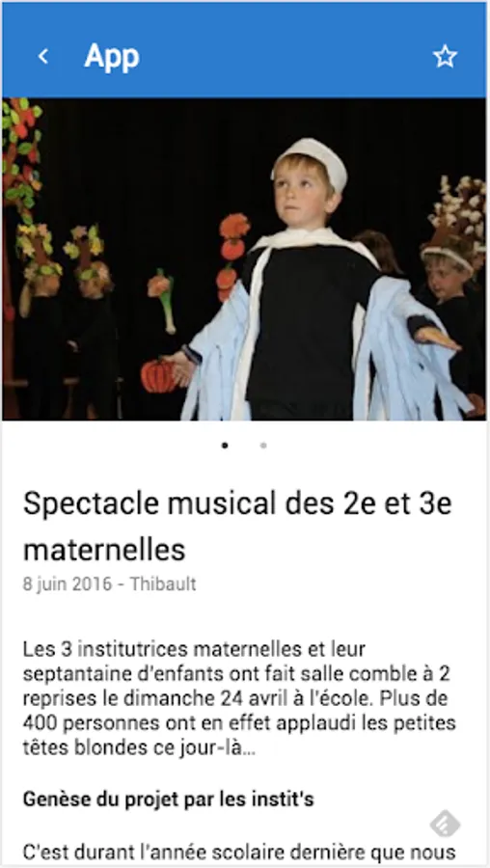Tap the gray Feedly diamond icon

point(446,825)
